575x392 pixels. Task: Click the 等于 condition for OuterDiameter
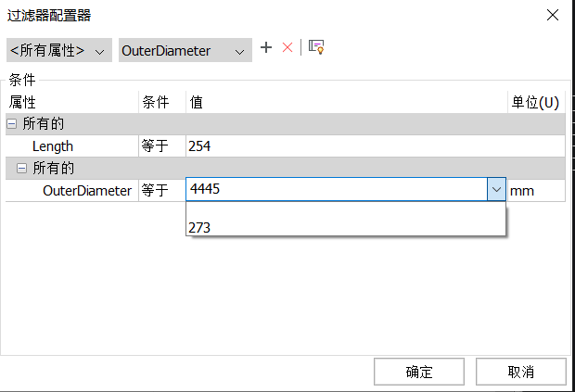(162, 191)
